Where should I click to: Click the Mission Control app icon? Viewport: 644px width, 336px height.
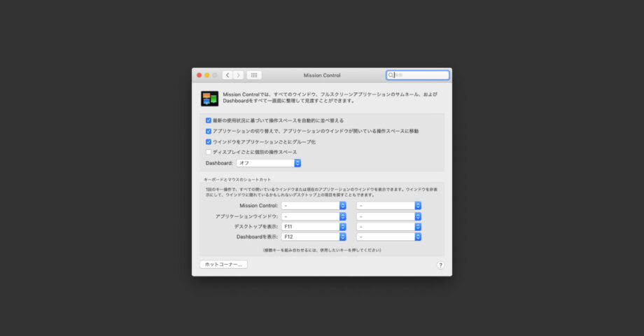(209, 99)
